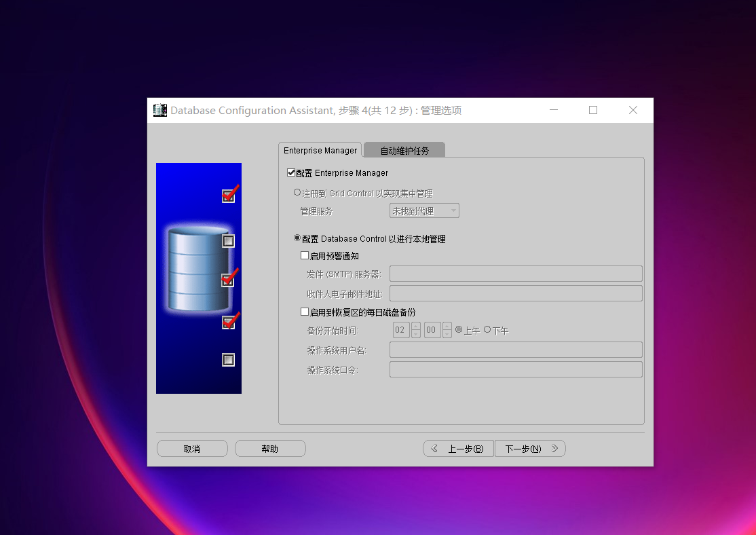Click the backup minute field showing 00
Screen dimensions: 756x535
point(432,330)
